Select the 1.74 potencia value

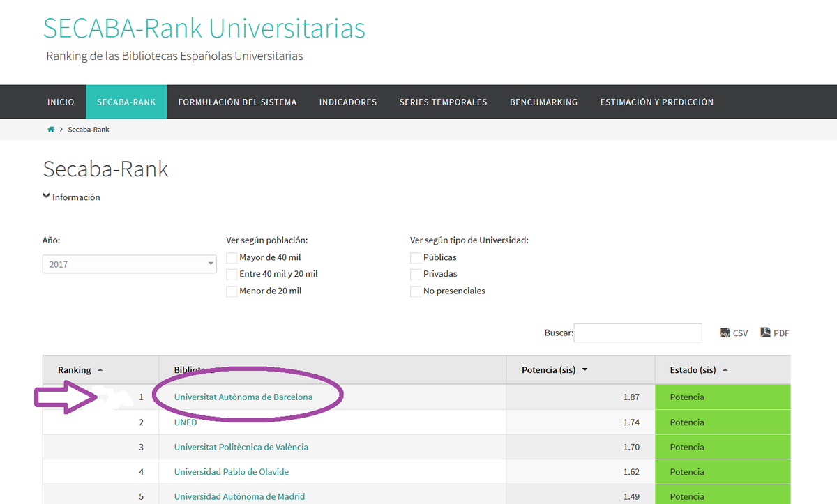[631, 422]
